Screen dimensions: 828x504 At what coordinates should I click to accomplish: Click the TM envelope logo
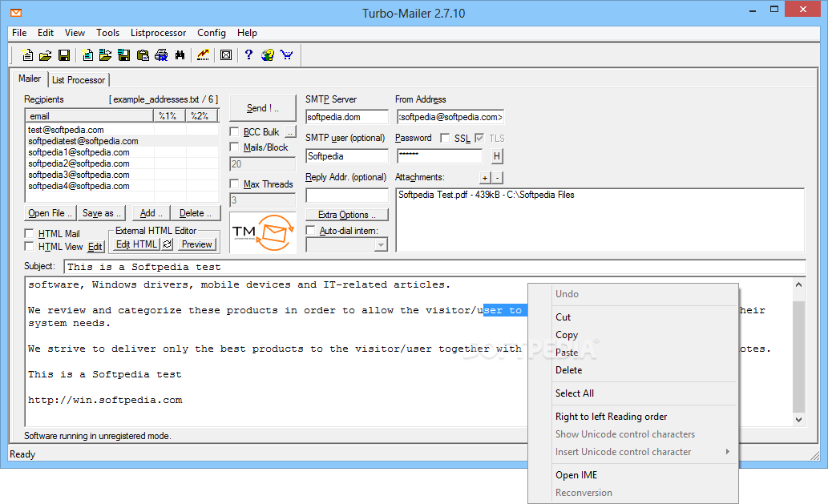coord(263,232)
